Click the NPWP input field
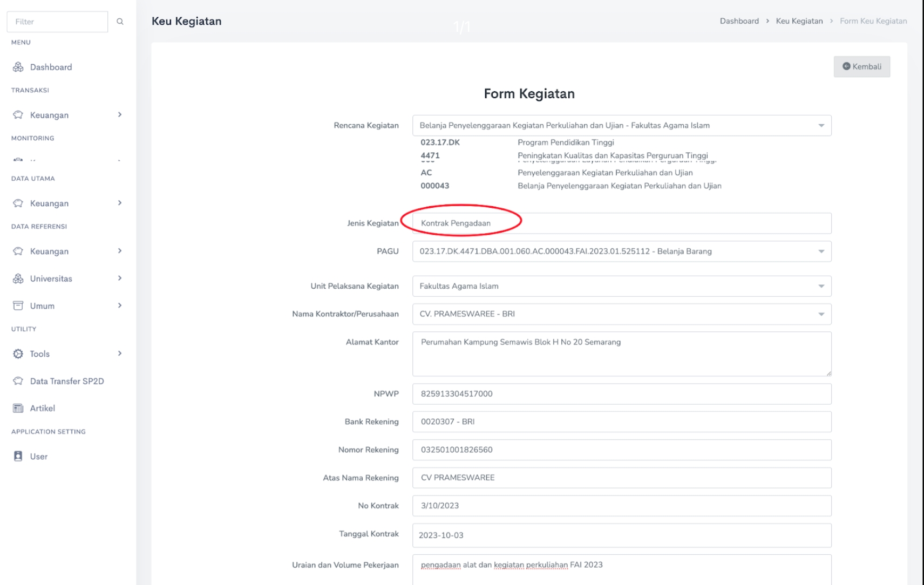Screen dimensions: 924x585 [621, 394]
